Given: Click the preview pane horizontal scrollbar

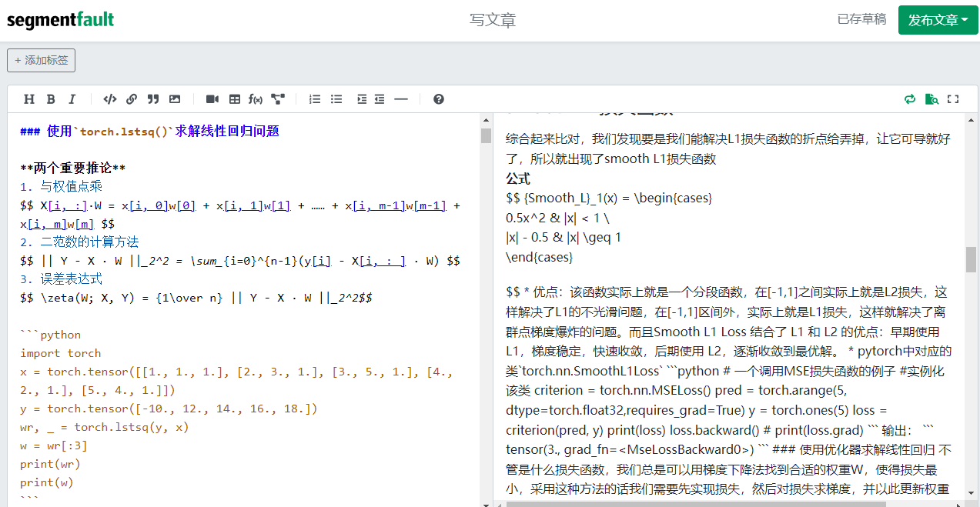Looking at the screenshot, I should (697, 504).
